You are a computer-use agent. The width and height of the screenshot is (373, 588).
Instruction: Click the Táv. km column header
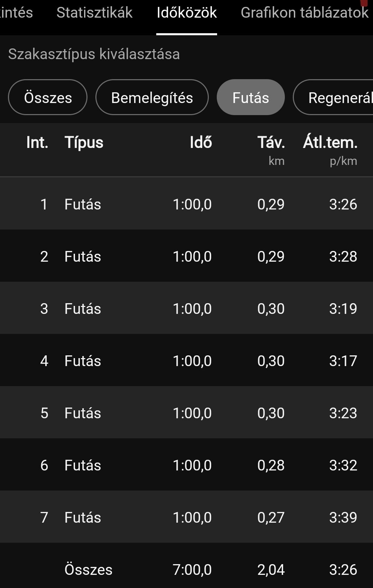pos(271,150)
